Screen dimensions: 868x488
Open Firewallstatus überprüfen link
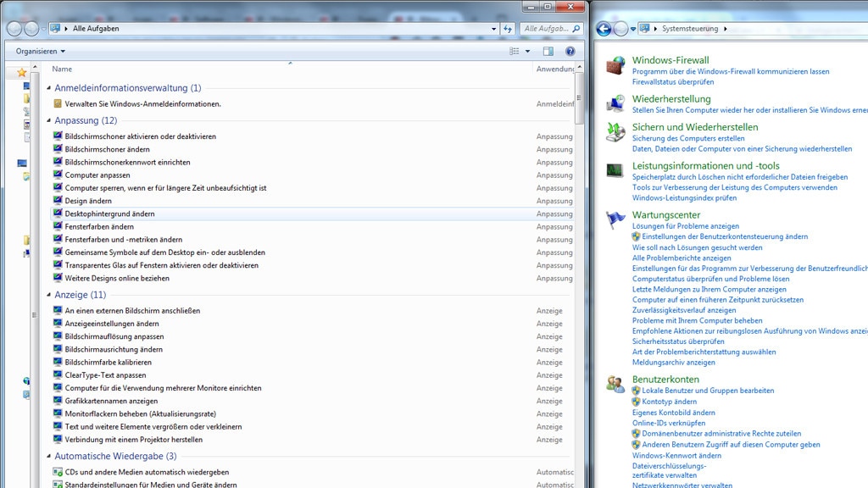pyautogui.click(x=672, y=82)
